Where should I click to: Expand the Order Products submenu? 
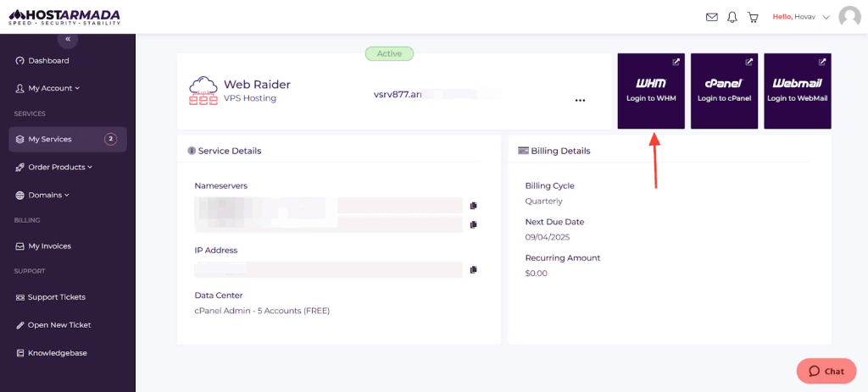click(59, 167)
